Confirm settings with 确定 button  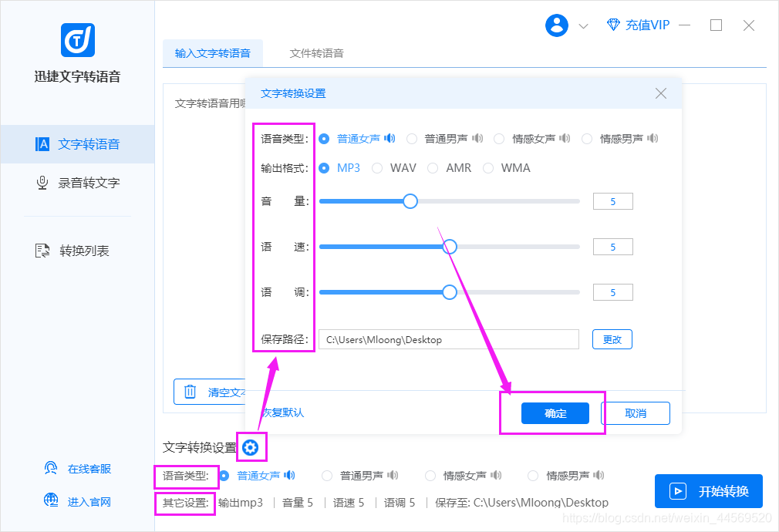555,413
